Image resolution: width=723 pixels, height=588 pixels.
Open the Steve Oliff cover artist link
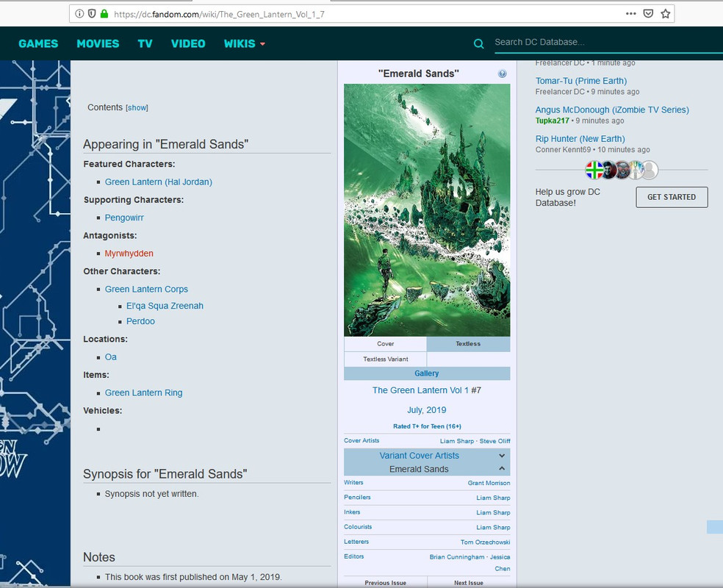tap(494, 441)
